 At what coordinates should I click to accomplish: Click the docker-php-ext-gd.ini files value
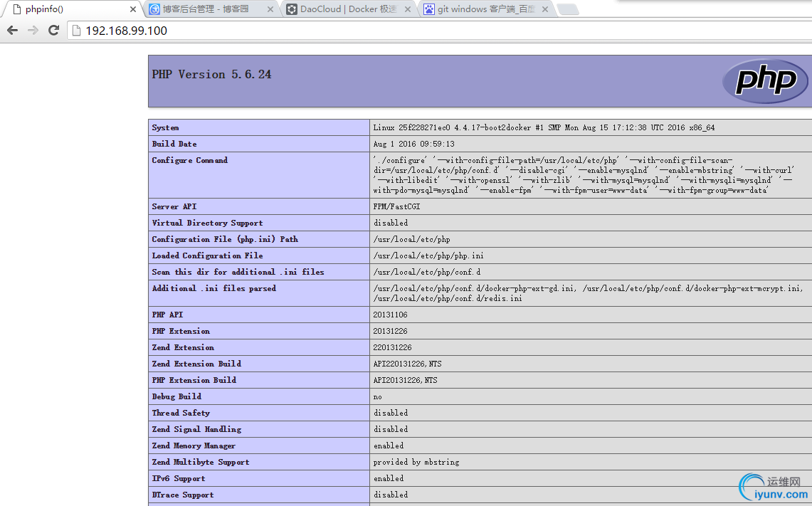tap(588, 293)
